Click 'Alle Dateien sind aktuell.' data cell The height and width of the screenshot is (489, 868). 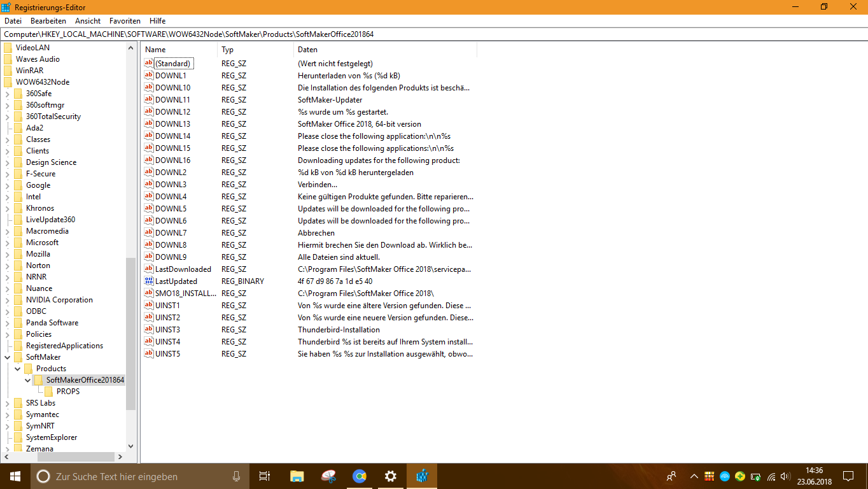pos(339,257)
